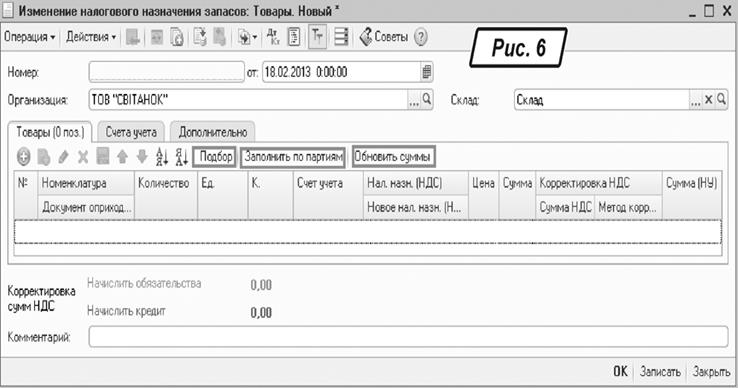Click the Номенклатура column header

pyautogui.click(x=86, y=183)
